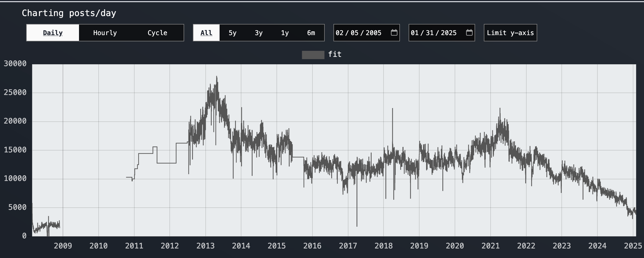Click the 2015 x-axis label

click(x=277, y=246)
